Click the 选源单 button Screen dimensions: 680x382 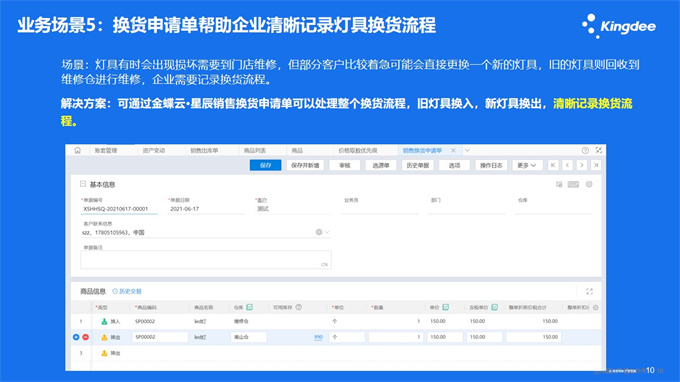click(x=381, y=165)
